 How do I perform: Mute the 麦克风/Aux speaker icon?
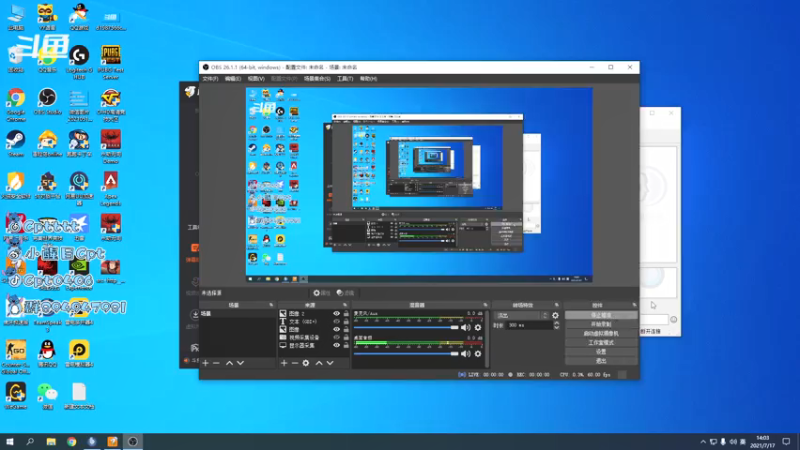[x=465, y=328]
